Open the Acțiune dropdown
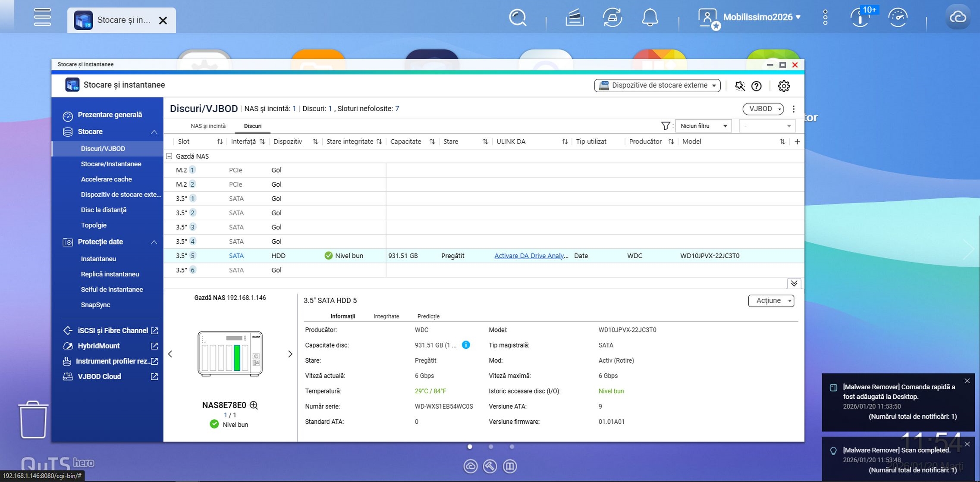 coord(770,300)
